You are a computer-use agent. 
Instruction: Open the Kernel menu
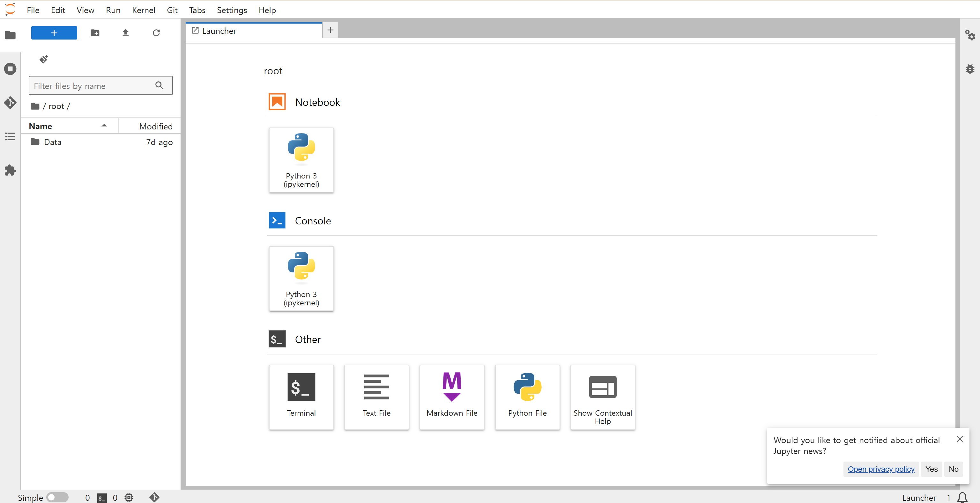click(144, 10)
